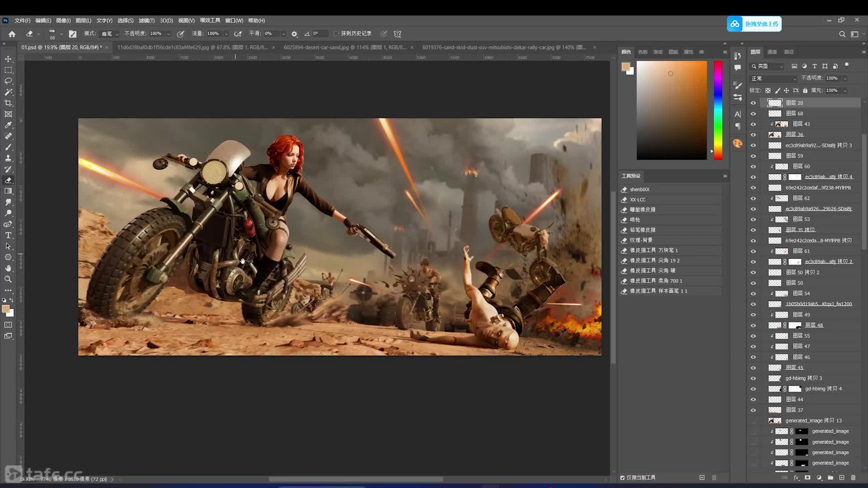This screenshot has height=488, width=868.
Task: Select the Magic Wand tool
Action: (x=8, y=92)
